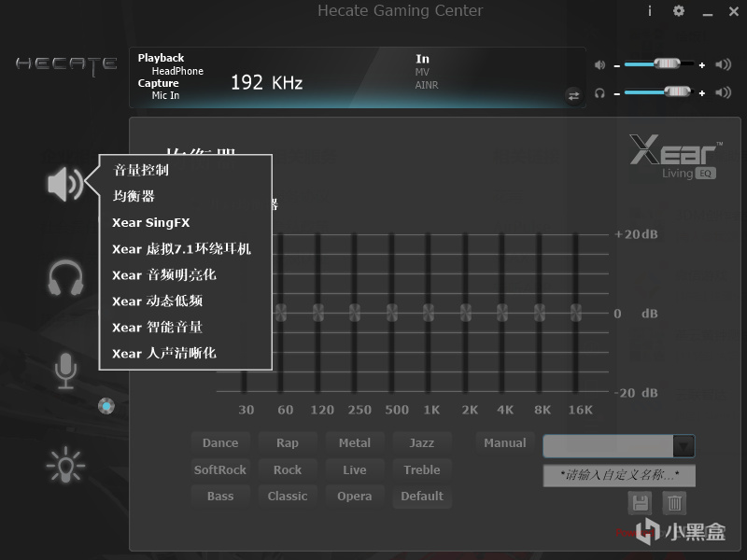The height and width of the screenshot is (560, 747).
Task: Click the 120 Hz EQ slider handle
Action: 317,313
